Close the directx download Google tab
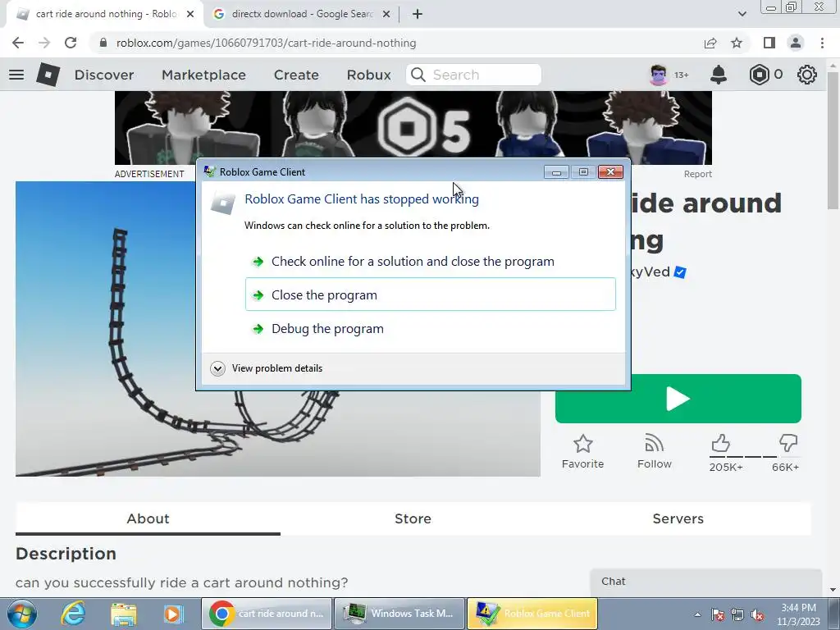This screenshot has height=630, width=840. point(386,14)
